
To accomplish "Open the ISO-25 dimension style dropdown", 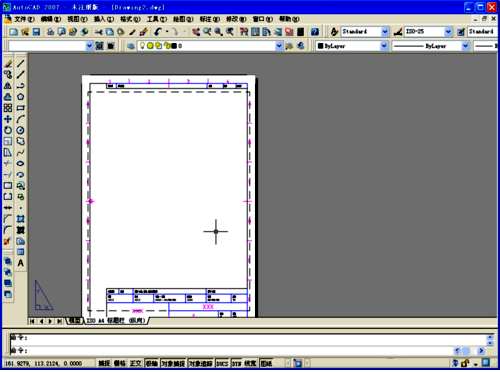I will click(x=448, y=32).
